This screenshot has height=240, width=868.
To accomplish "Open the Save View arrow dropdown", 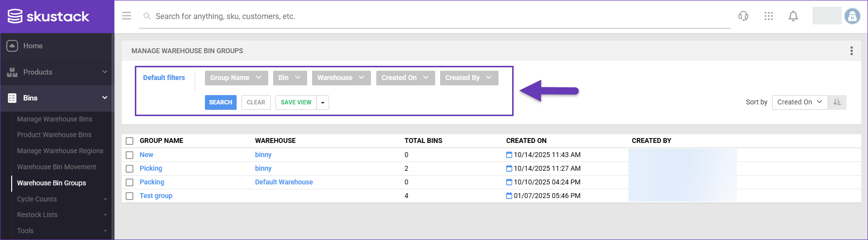I will coord(323,102).
